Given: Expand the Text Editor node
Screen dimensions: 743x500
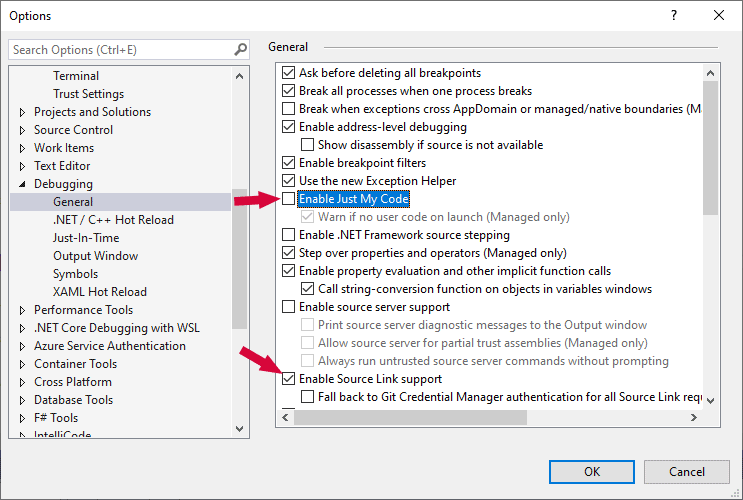Looking at the screenshot, I should (x=22, y=166).
